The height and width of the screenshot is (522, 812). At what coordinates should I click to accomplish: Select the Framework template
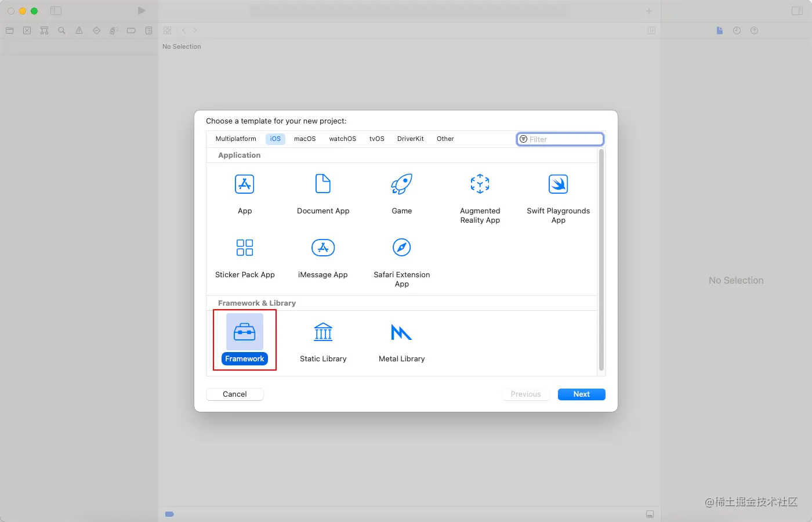[x=245, y=339]
